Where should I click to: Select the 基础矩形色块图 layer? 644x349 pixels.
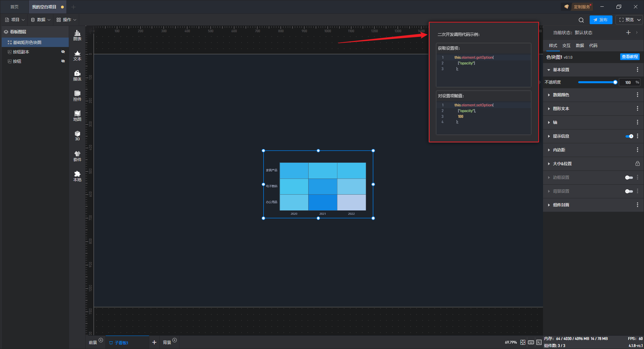[27, 42]
